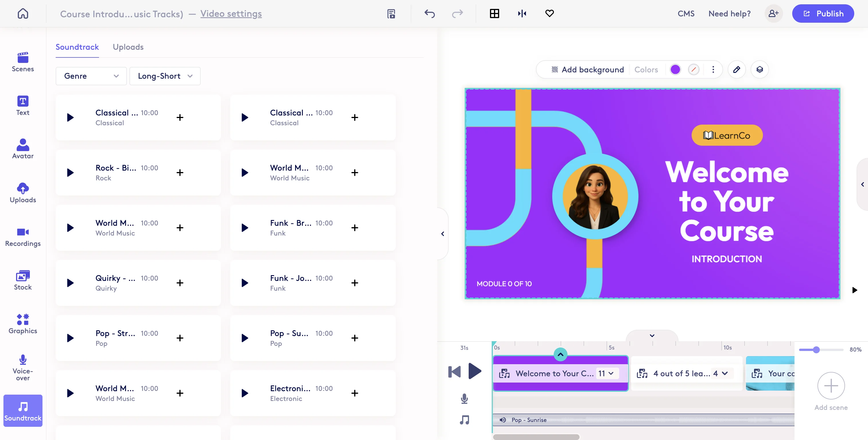Screen dimensions: 868x440
Task: Select the edit pencil icon above the canvas
Action: (x=737, y=70)
